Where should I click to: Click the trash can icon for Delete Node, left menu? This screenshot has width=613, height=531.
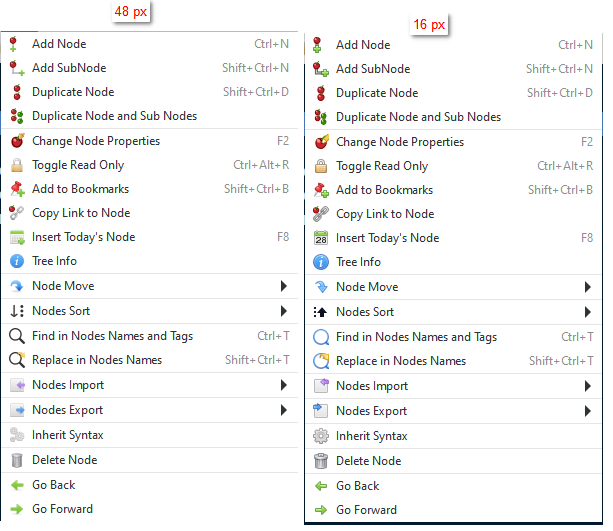point(17,460)
